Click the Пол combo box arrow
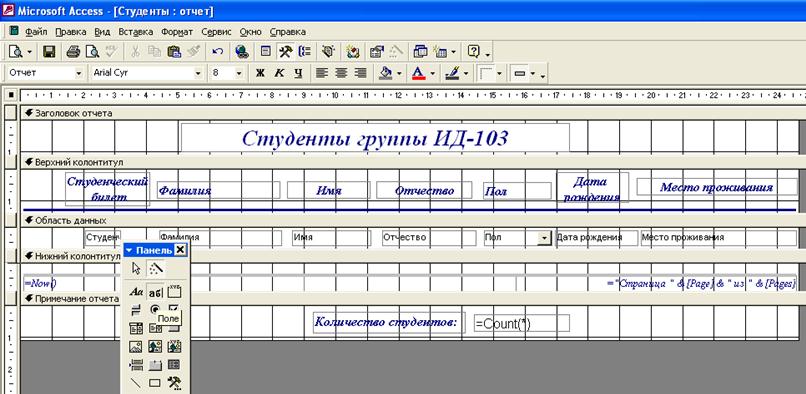The width and height of the screenshot is (806, 394). [544, 238]
